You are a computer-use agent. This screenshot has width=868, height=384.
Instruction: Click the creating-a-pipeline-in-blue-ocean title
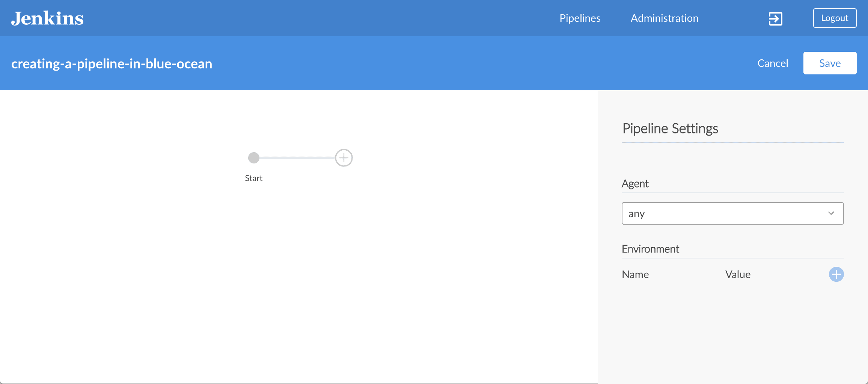pyautogui.click(x=112, y=63)
